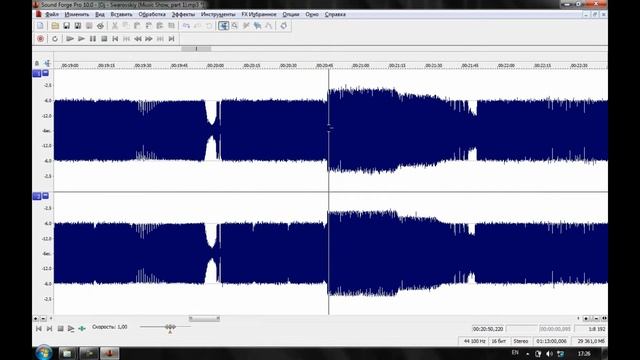640x360 pixels.
Task: Click the Repeat icon at toolbar end
Action: point(284,26)
